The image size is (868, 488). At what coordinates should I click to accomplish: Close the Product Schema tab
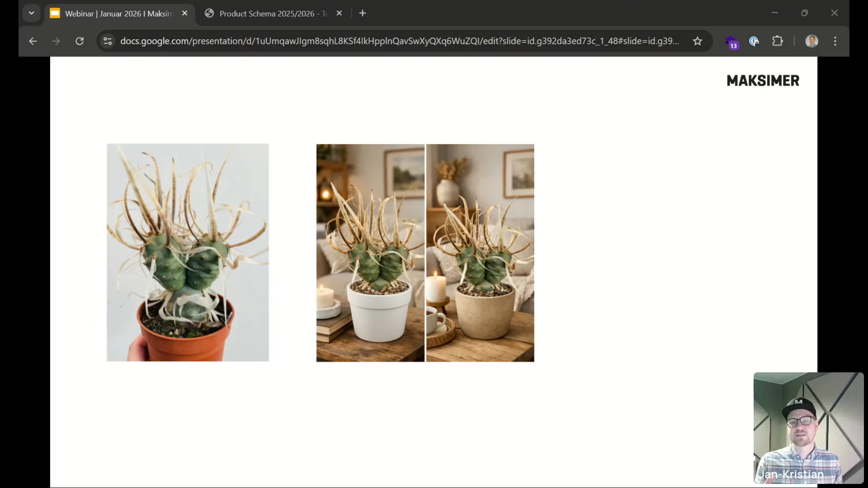point(339,13)
